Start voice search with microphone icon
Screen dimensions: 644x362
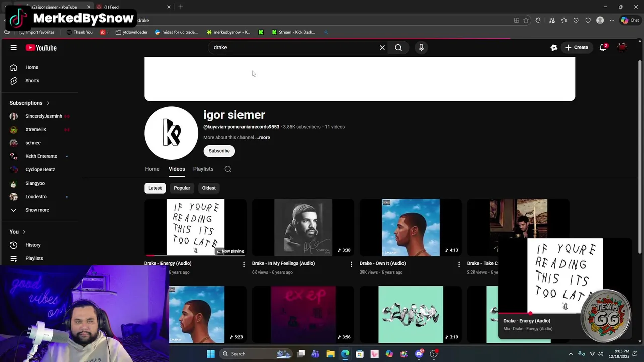[x=421, y=48]
